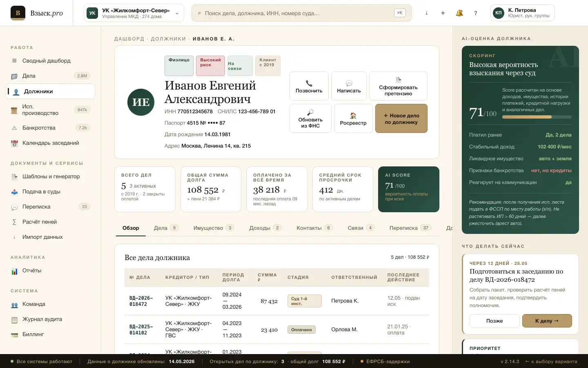Click the Позвонить button

[309, 86]
